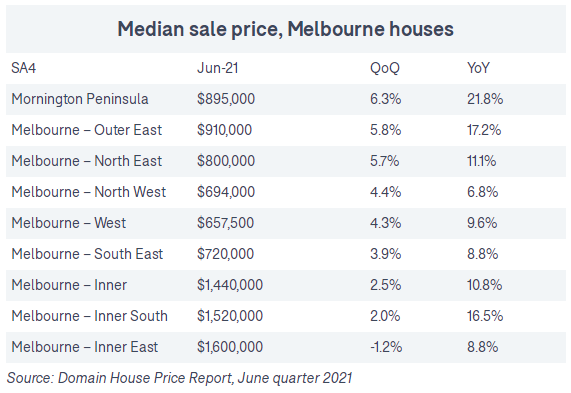Click the $1,440,000 price cell
This screenshot has height=393, width=571.
pyautogui.click(x=230, y=285)
